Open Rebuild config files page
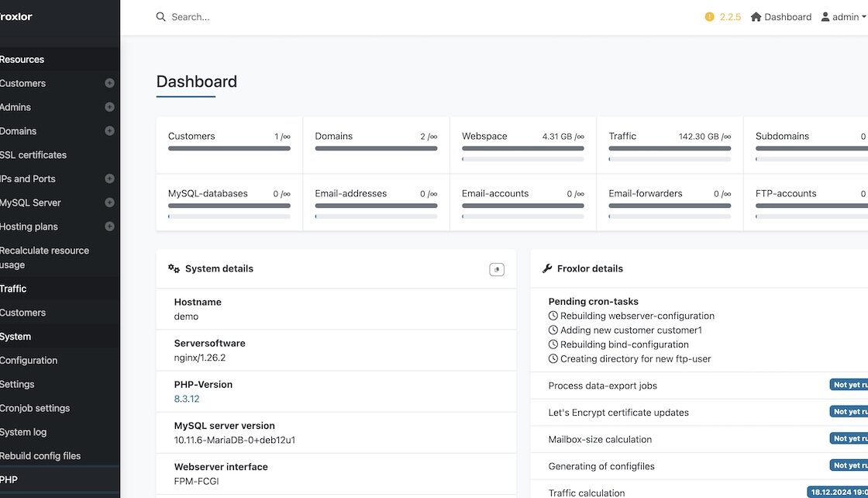The width and height of the screenshot is (868, 498). click(40, 456)
